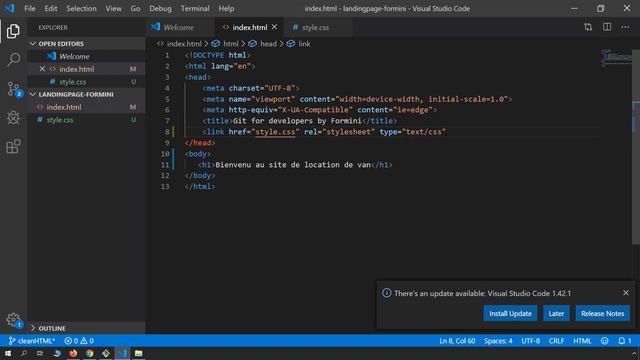
Task: Click CRLF end-of-line selector
Action: click(x=556, y=341)
